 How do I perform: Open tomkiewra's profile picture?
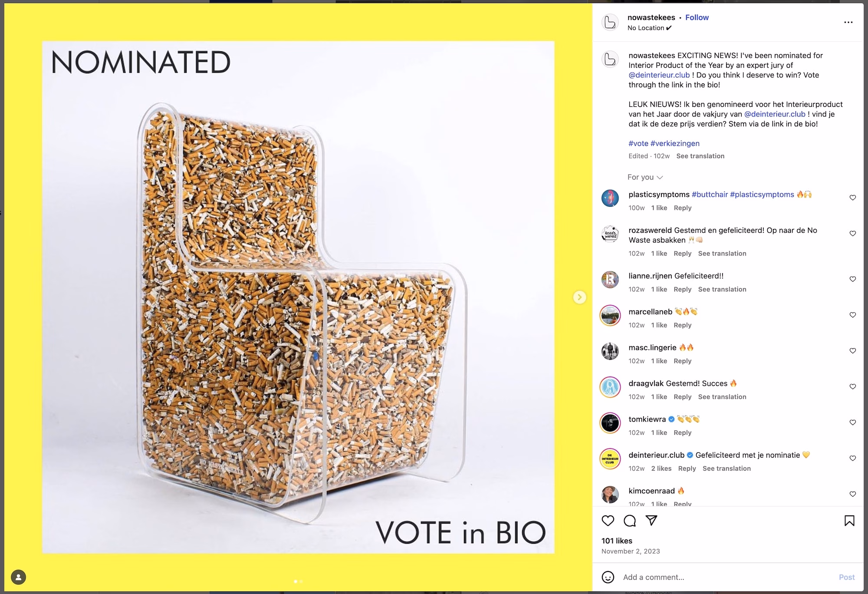610,423
